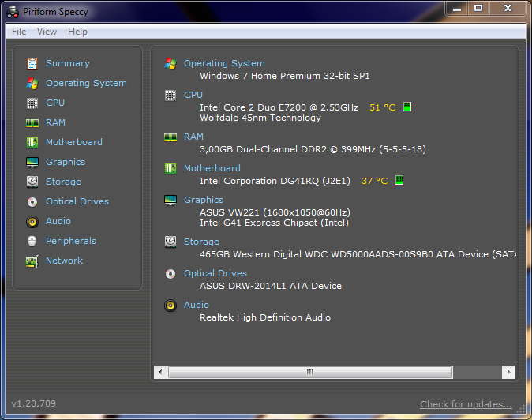Open Optical Drives in sidebar
Viewport: 532px width, 420px height.
pos(77,201)
